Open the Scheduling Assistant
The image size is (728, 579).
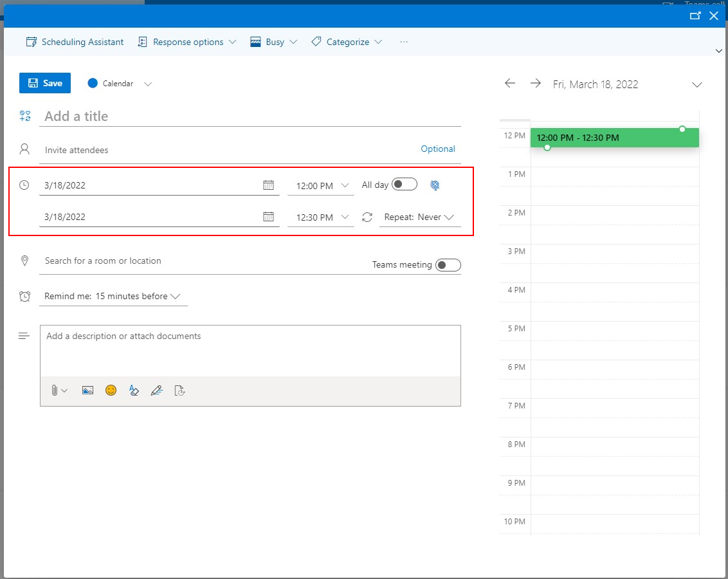click(x=75, y=42)
